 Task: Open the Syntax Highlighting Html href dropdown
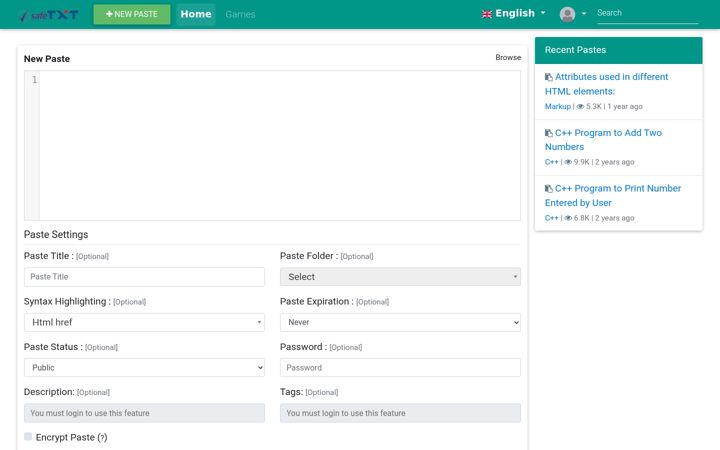tap(144, 322)
